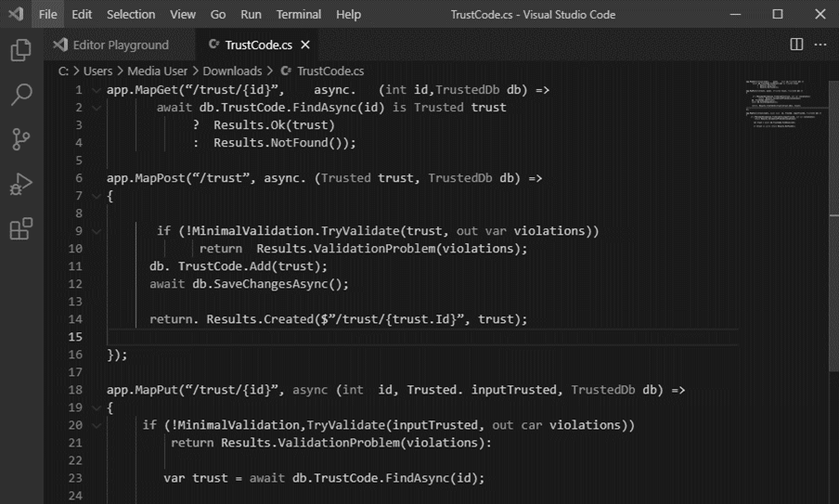Fold the if statement at line 9
Image resolution: width=839 pixels, height=504 pixels.
coord(97,231)
